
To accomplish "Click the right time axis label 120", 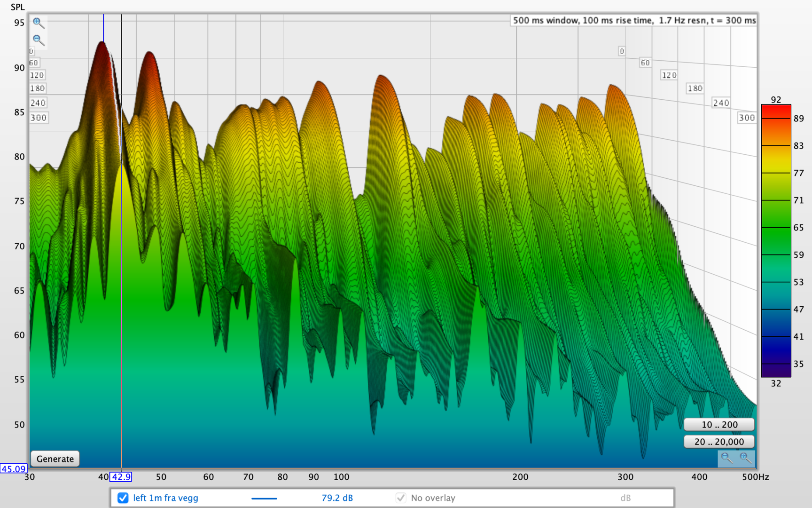I will tap(669, 75).
